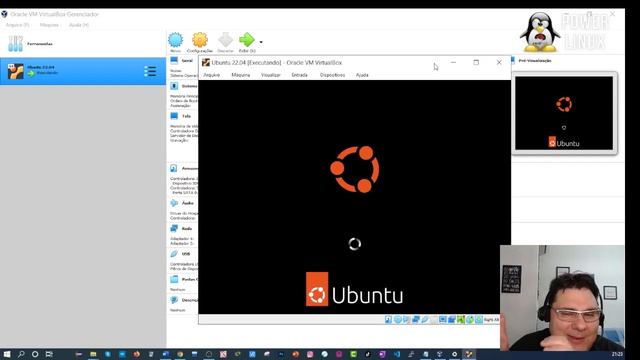Click the keyboard indicator in VM status bar
Screen dimensions: 640x360
(479, 320)
